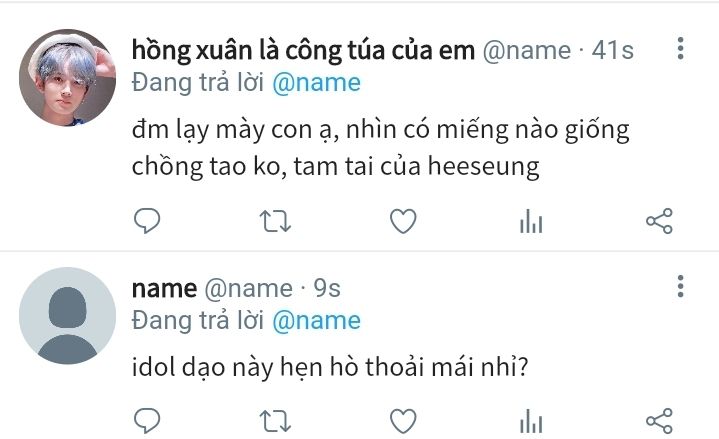Reply to the "idol dạo này" tweet
The width and height of the screenshot is (719, 439).
pos(147,420)
